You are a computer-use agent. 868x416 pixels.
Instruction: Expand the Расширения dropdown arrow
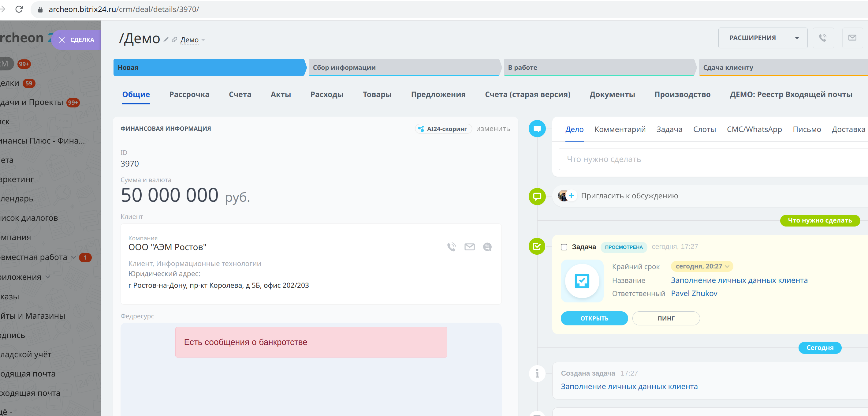797,38
